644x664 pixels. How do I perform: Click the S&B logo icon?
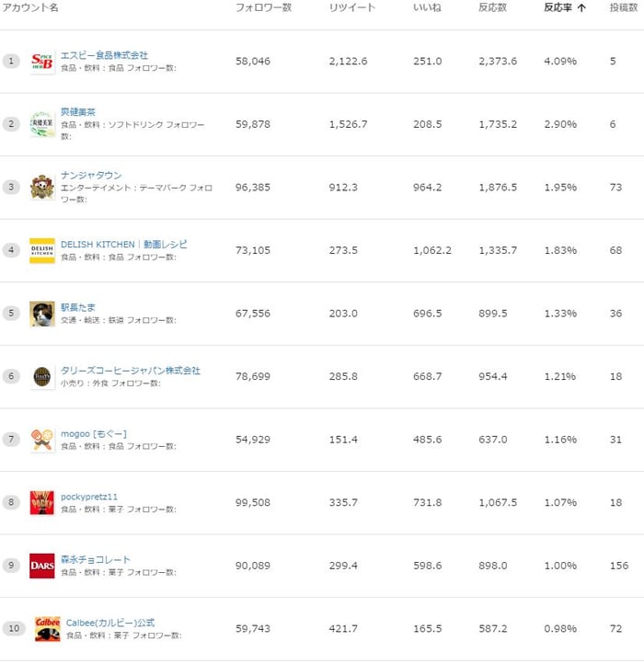pyautogui.click(x=42, y=61)
